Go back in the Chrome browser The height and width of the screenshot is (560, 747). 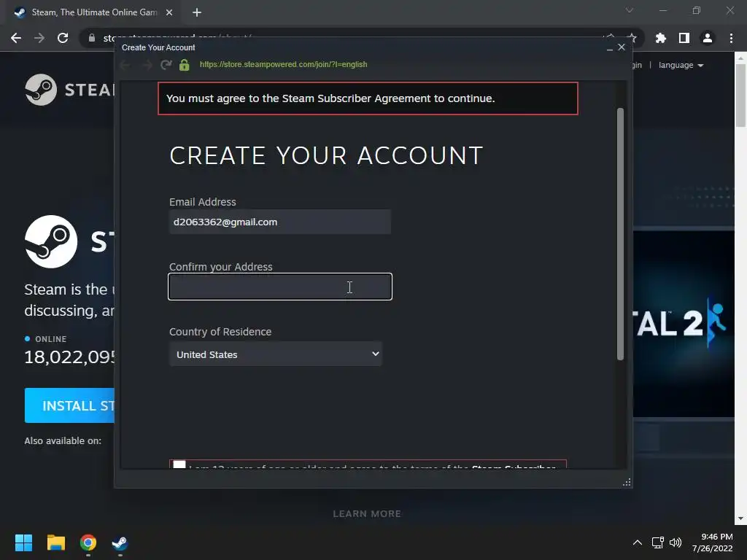(16, 38)
